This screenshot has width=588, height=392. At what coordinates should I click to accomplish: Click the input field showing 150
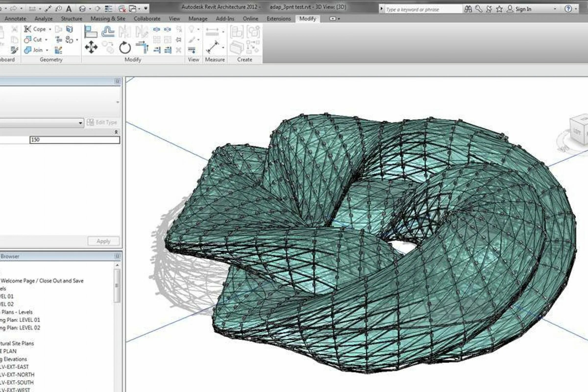point(74,140)
